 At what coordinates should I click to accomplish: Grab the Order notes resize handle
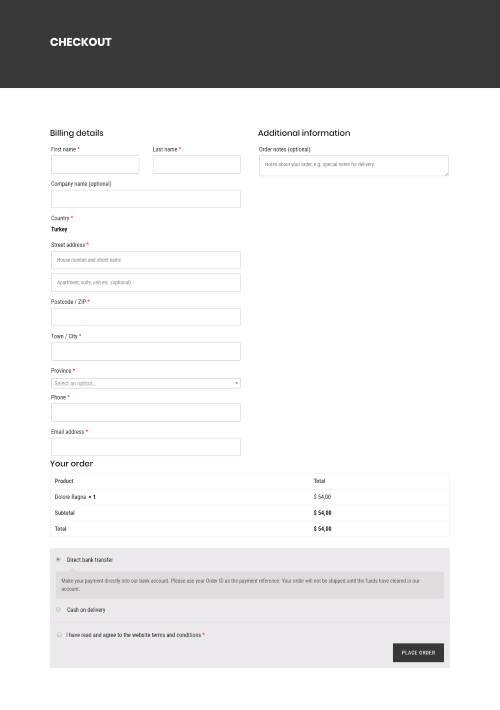(x=446, y=173)
